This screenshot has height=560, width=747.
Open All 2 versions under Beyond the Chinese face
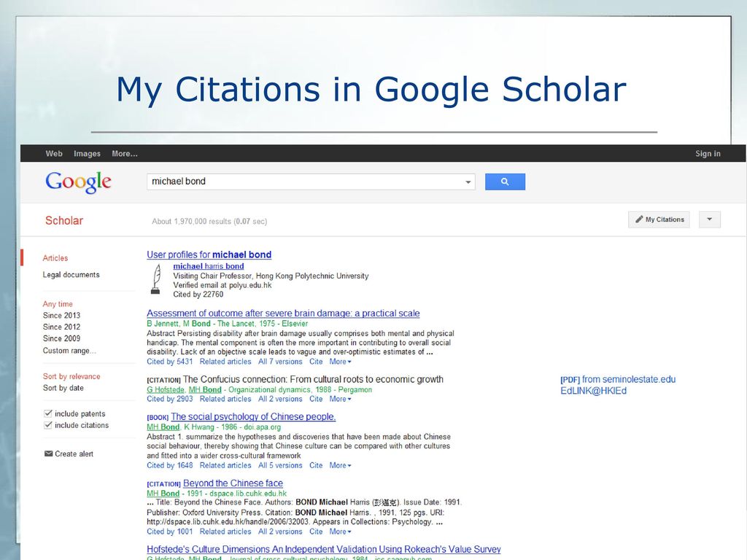280,532
